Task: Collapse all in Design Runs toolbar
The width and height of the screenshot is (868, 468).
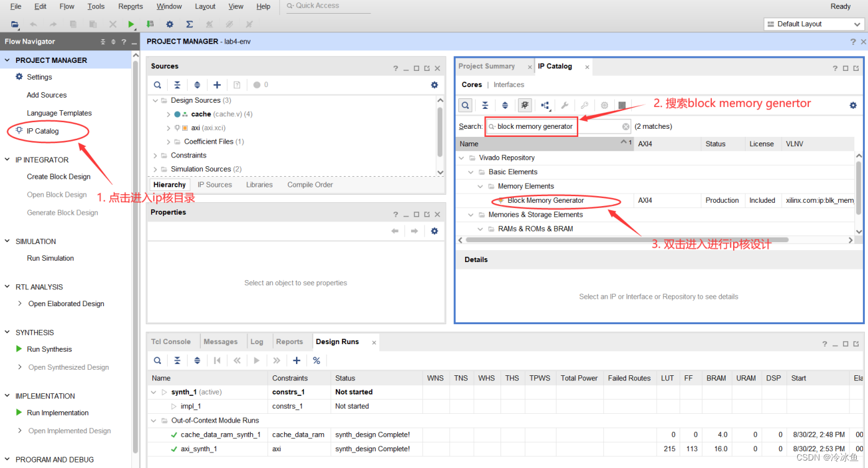Action: [x=177, y=360]
